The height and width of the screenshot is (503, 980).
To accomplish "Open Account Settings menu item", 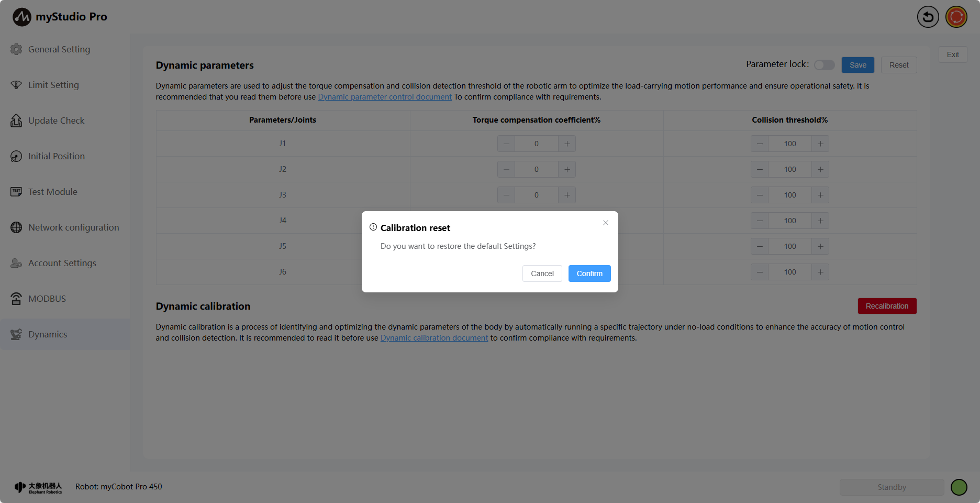I will 62,263.
